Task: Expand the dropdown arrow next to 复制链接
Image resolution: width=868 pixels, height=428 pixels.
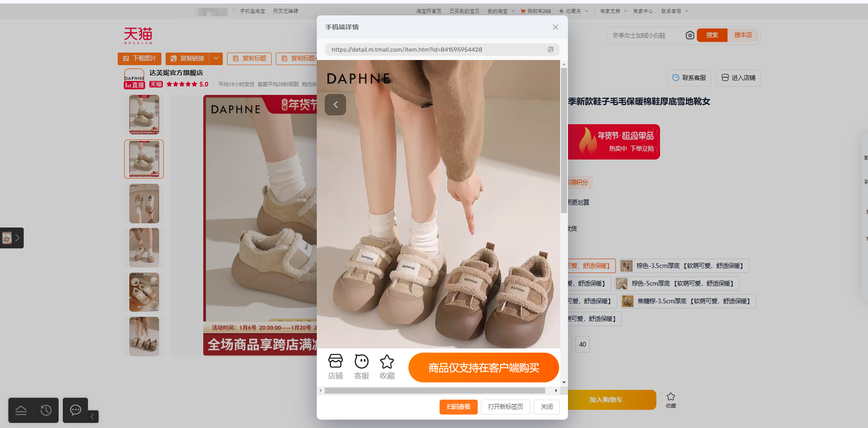Action: click(216, 59)
